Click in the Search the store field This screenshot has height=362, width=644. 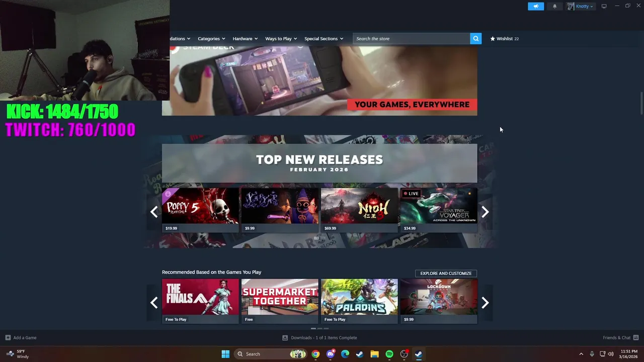411,39
